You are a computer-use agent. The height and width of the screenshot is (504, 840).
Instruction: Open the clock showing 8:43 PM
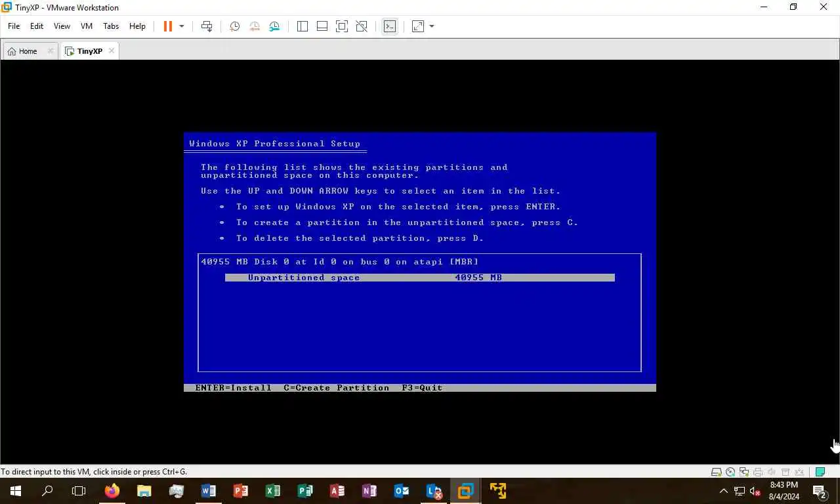click(x=784, y=491)
